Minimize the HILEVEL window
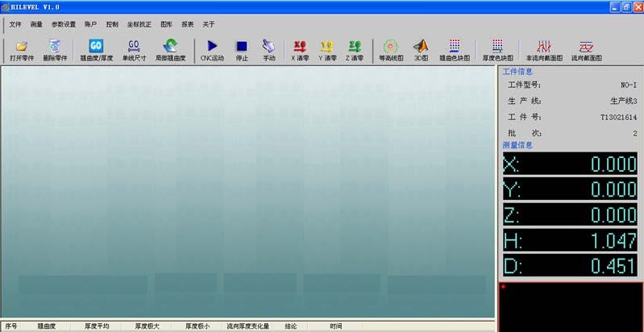This screenshot has height=332, width=644. (615, 7)
